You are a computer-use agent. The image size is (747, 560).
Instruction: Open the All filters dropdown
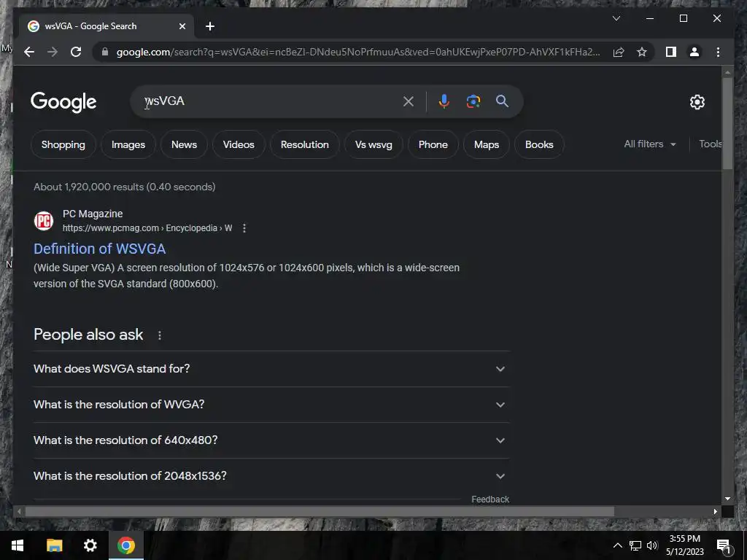click(x=650, y=144)
